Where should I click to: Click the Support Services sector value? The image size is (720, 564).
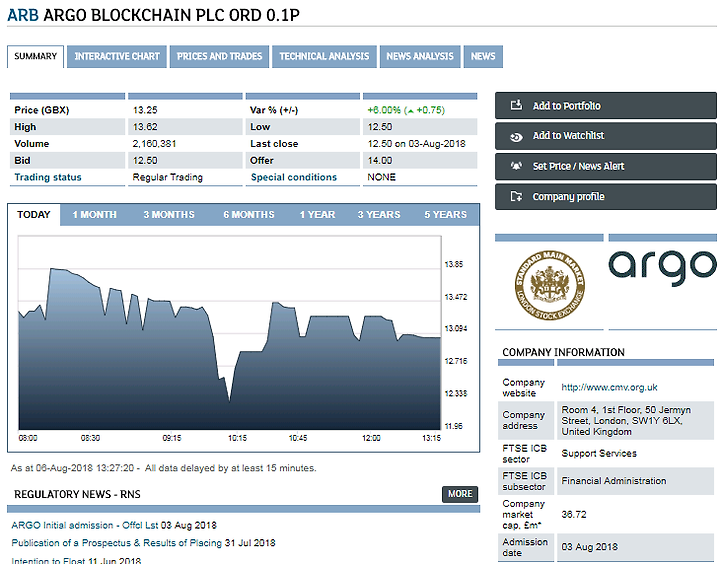pos(599,453)
